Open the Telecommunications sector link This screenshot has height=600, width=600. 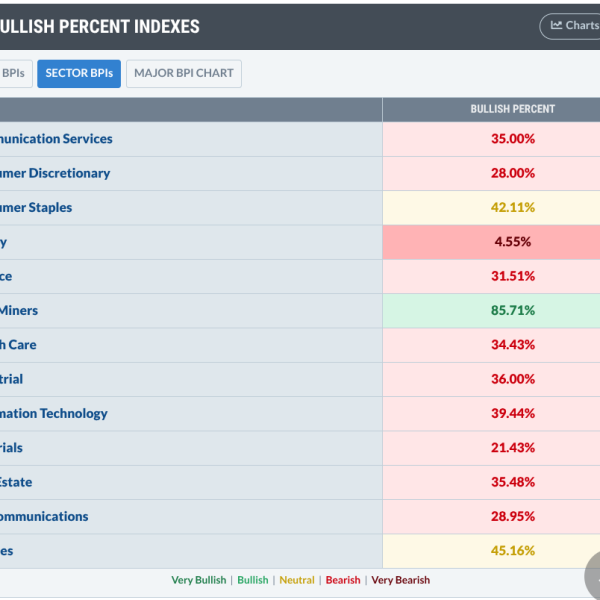point(44,517)
